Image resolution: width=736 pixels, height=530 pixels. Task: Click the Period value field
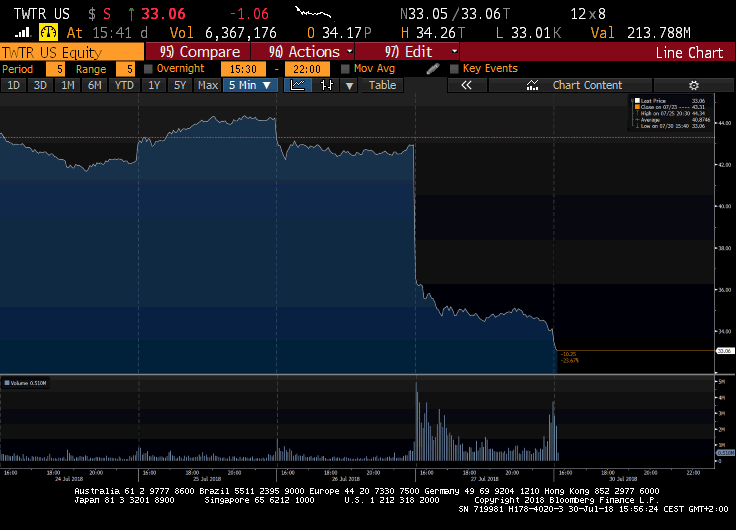(56, 69)
